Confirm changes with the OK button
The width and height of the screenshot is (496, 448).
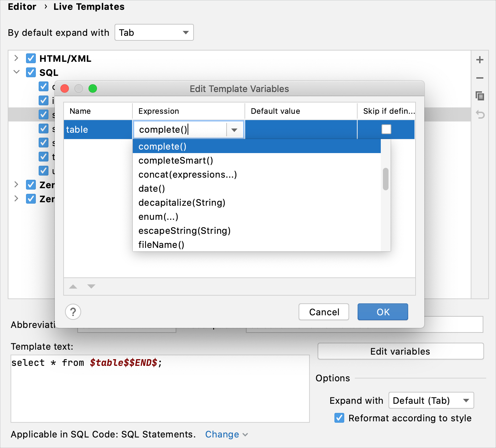coord(383,312)
